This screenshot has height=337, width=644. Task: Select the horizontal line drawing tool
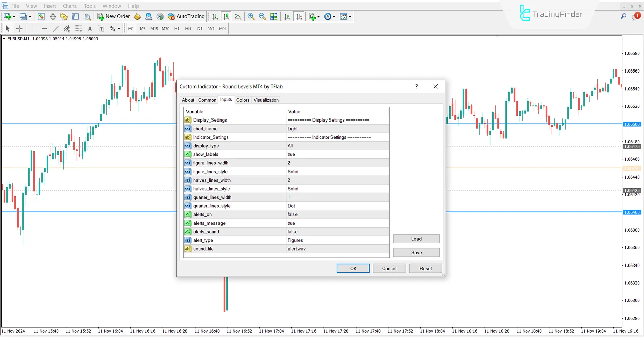pyautogui.click(x=44, y=28)
